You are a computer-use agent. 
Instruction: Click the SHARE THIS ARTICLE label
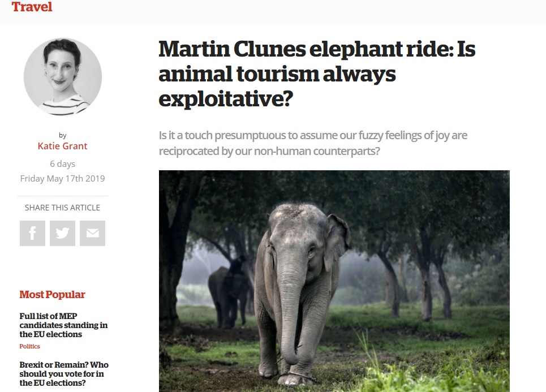[x=62, y=208]
